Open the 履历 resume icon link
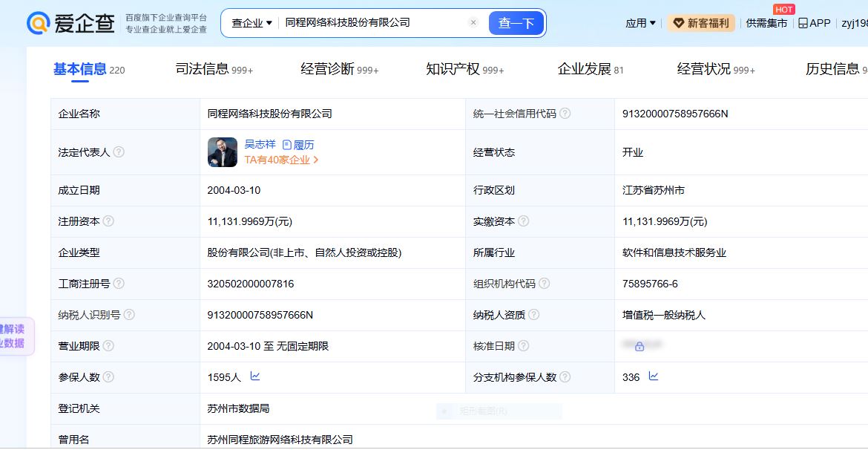 click(x=298, y=146)
